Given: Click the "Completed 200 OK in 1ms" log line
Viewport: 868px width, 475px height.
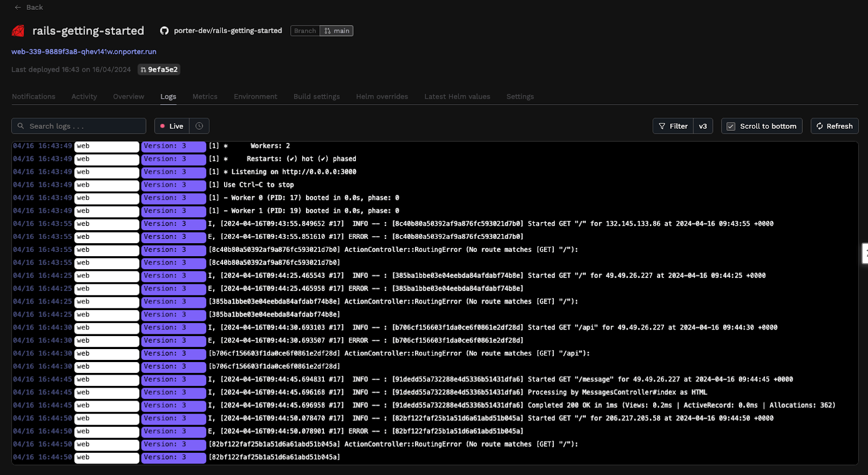Looking at the screenshot, I should [522, 406].
